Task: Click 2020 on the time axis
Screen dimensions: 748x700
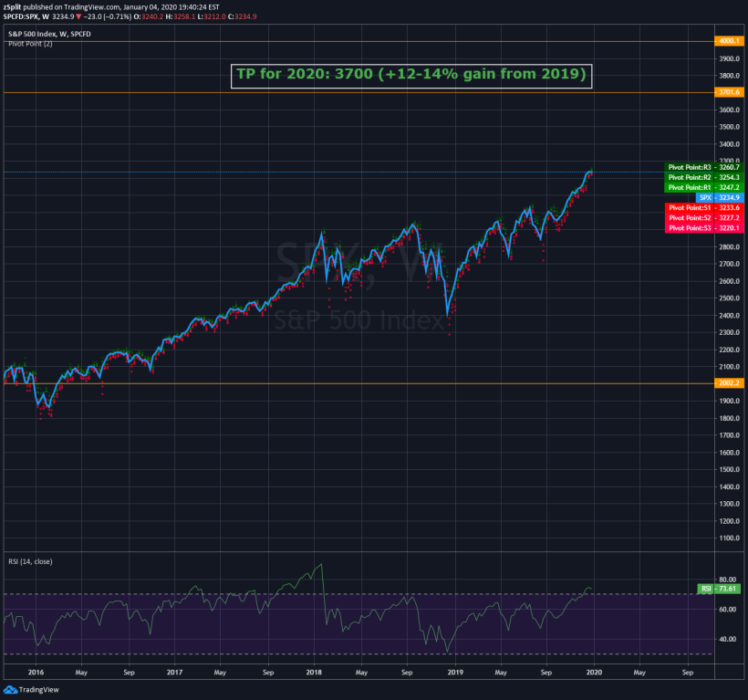Action: point(595,673)
